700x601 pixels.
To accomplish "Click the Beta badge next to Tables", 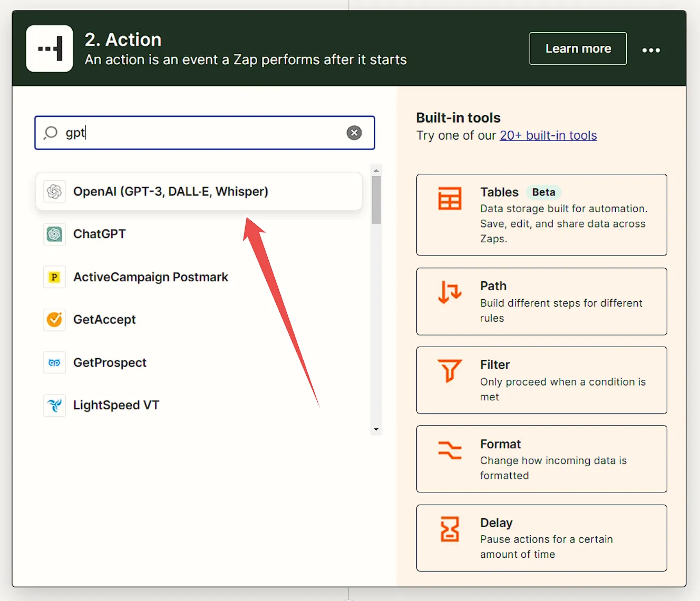I will (x=543, y=192).
